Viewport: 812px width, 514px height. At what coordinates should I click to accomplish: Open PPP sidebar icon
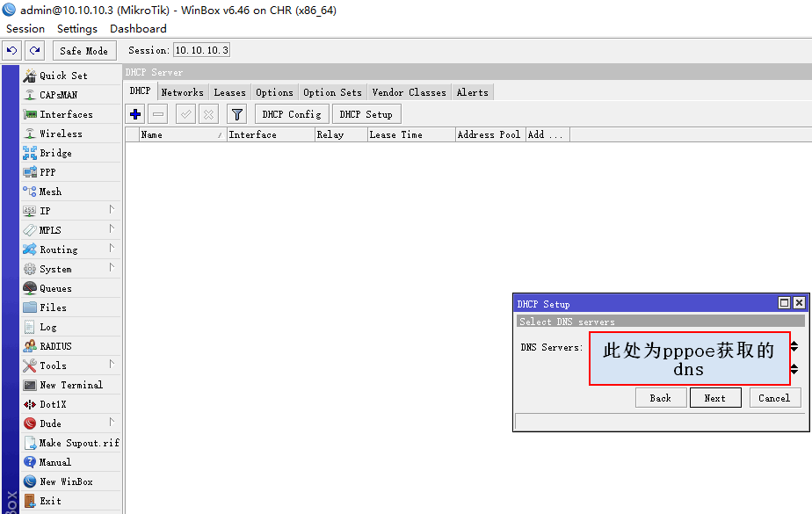pyautogui.click(x=30, y=172)
